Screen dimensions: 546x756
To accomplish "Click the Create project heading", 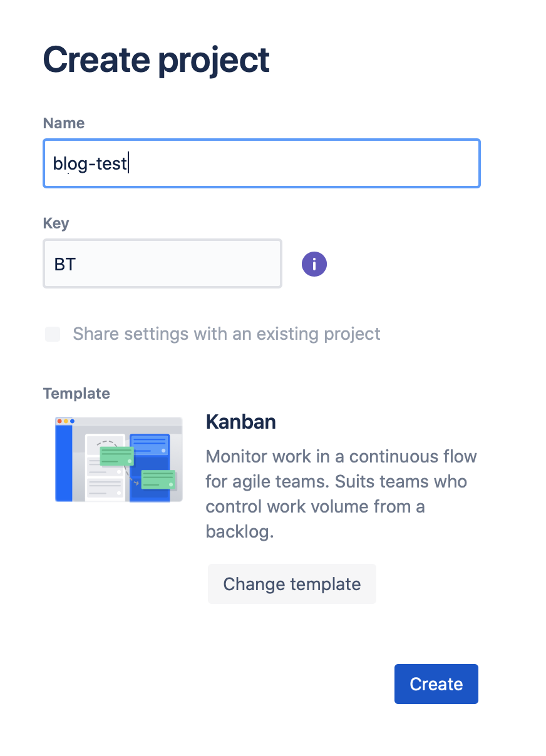I will [156, 60].
